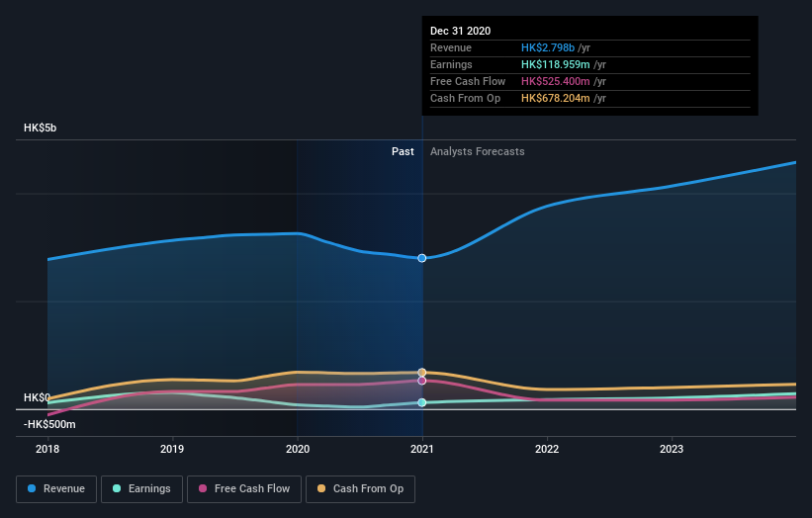Click the 2023 x-axis label
This screenshot has height=518, width=812.
(x=672, y=449)
